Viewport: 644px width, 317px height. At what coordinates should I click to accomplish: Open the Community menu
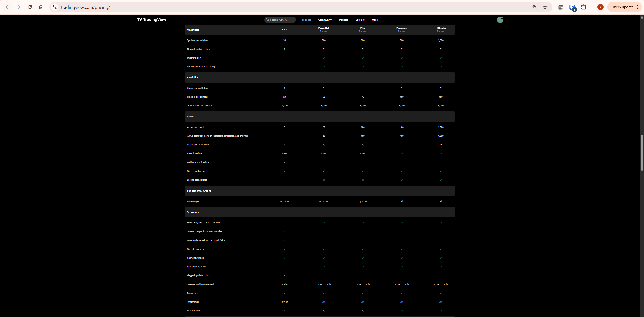pos(325,20)
